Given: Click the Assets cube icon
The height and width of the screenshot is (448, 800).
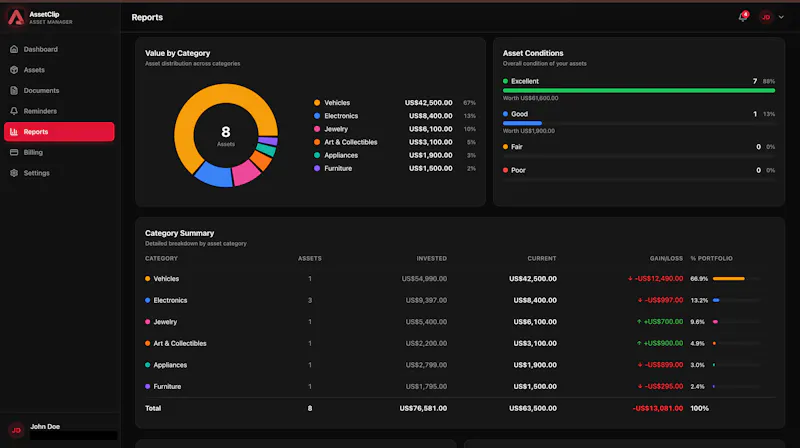Looking at the screenshot, I should click(x=14, y=70).
